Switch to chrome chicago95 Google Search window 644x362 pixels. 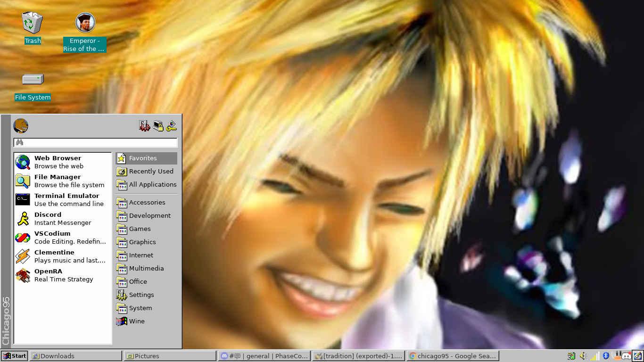point(453,356)
